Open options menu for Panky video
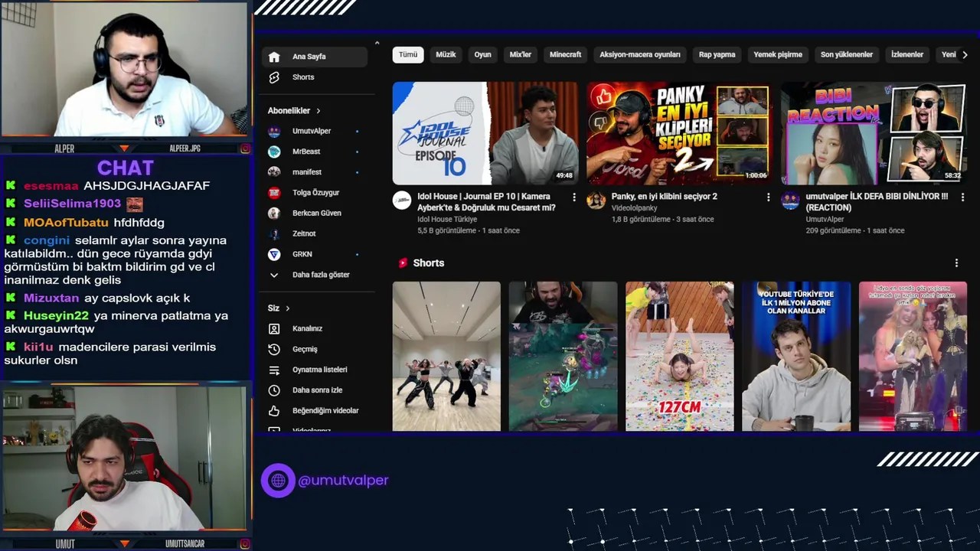The image size is (980, 551). pos(769,197)
